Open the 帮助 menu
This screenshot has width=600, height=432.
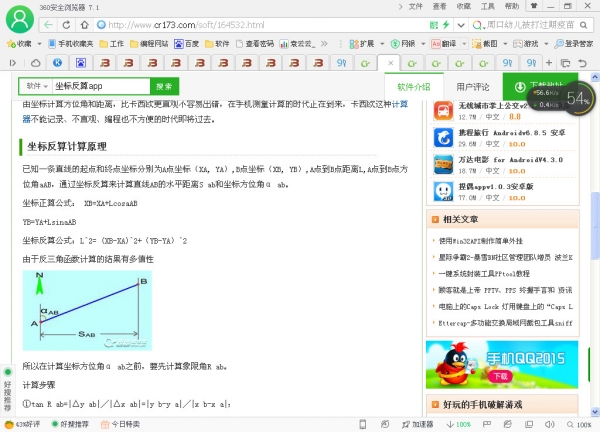(512, 6)
